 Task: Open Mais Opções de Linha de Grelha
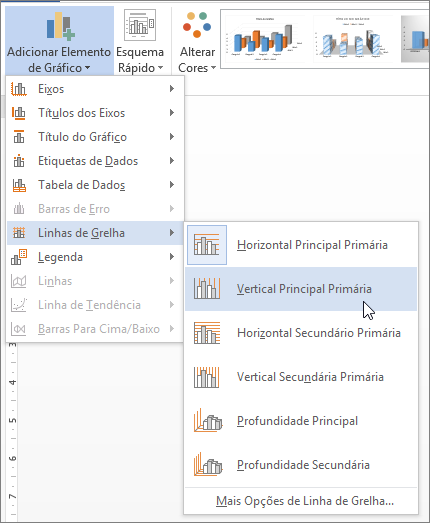coord(305,501)
